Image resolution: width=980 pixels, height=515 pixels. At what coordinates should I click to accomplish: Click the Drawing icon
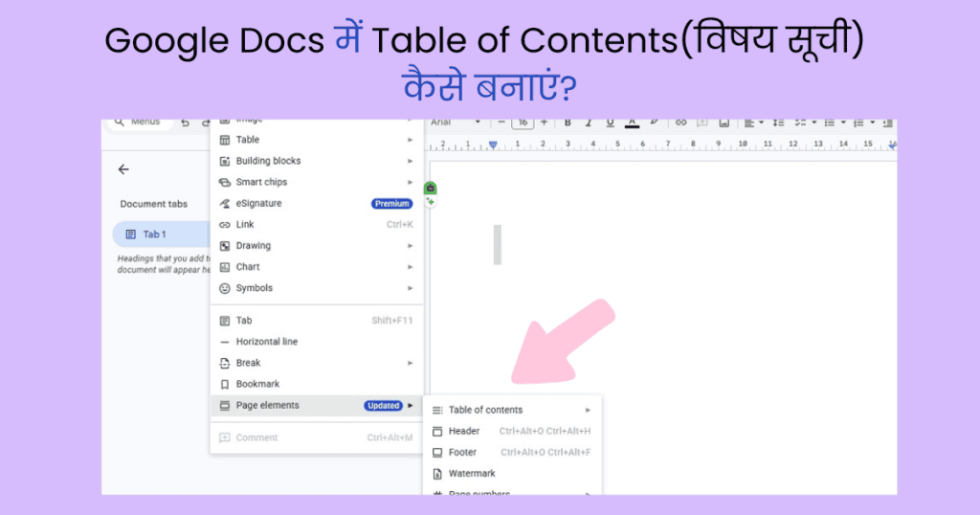coord(224,246)
